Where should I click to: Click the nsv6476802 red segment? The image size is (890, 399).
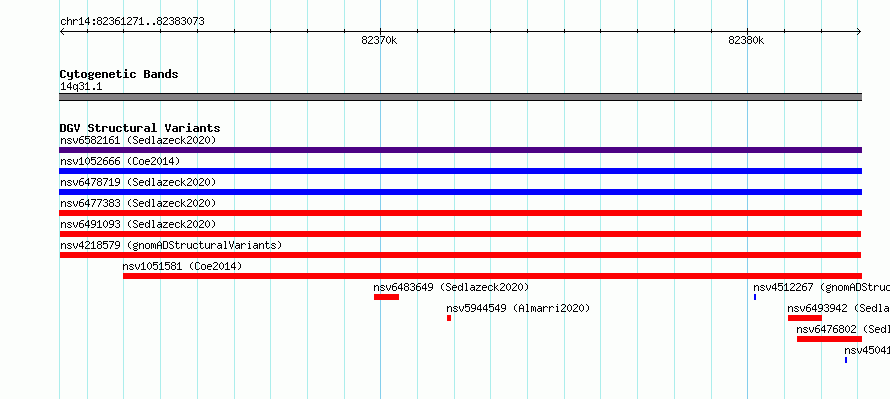tap(829, 339)
